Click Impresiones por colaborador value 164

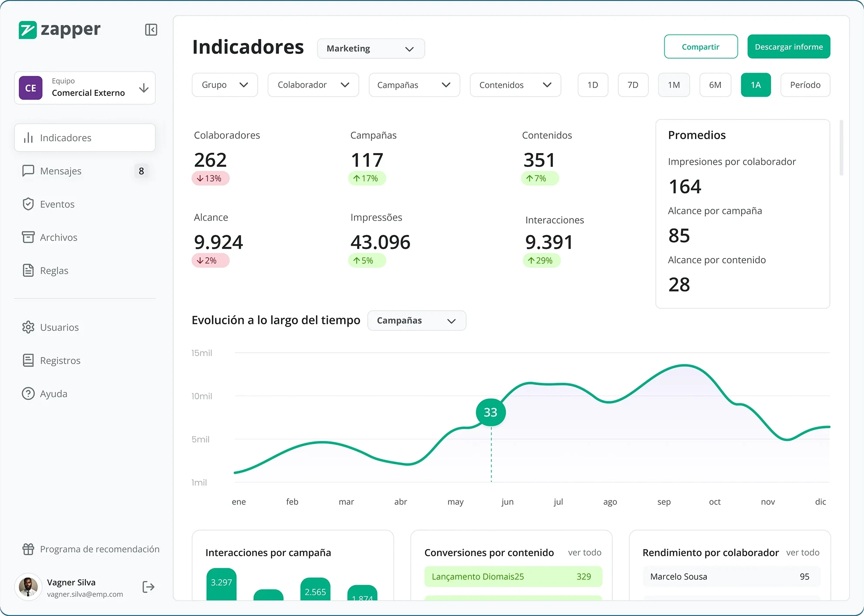685,187
